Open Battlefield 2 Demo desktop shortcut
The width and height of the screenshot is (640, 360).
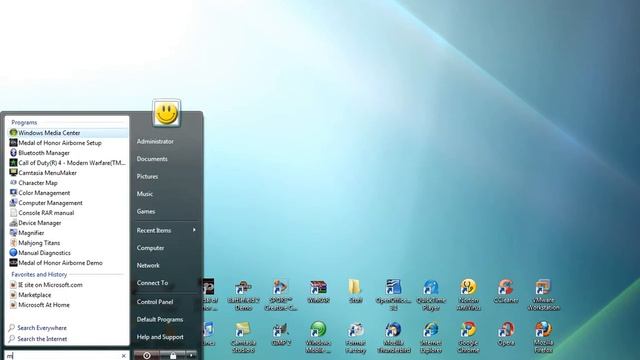[x=243, y=295]
